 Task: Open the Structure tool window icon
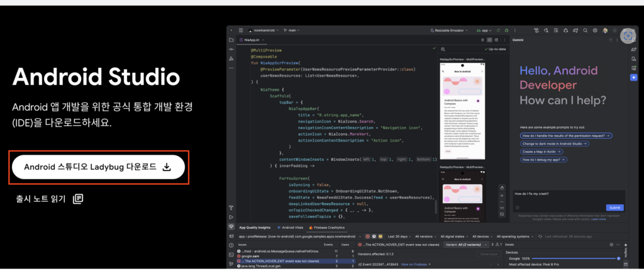[x=231, y=58]
